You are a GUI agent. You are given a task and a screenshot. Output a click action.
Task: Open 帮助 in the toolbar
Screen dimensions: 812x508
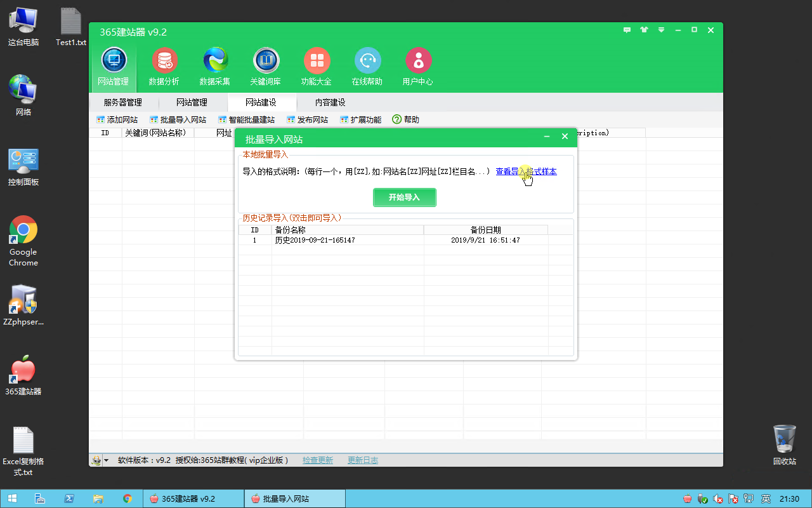click(406, 119)
